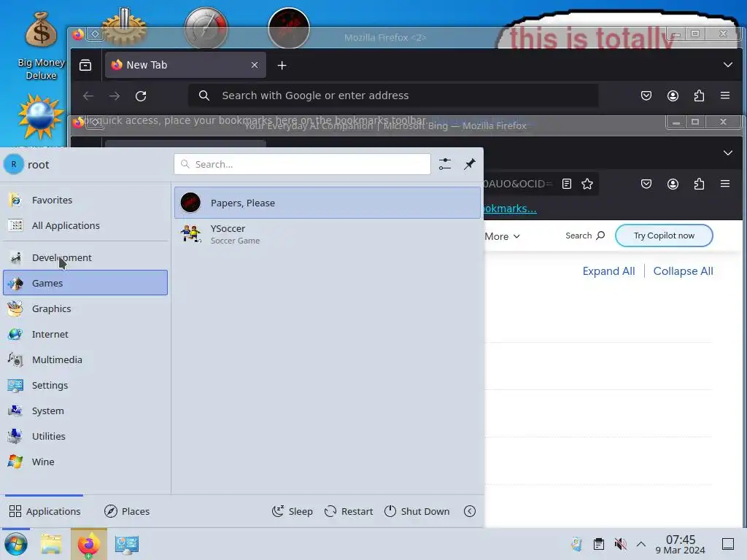Open the Internet category
The height and width of the screenshot is (560, 747).
tap(85, 334)
